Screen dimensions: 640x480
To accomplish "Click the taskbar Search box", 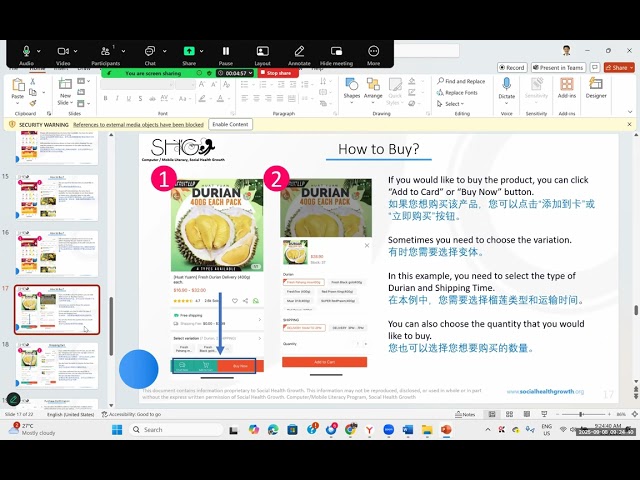I will click(176, 430).
